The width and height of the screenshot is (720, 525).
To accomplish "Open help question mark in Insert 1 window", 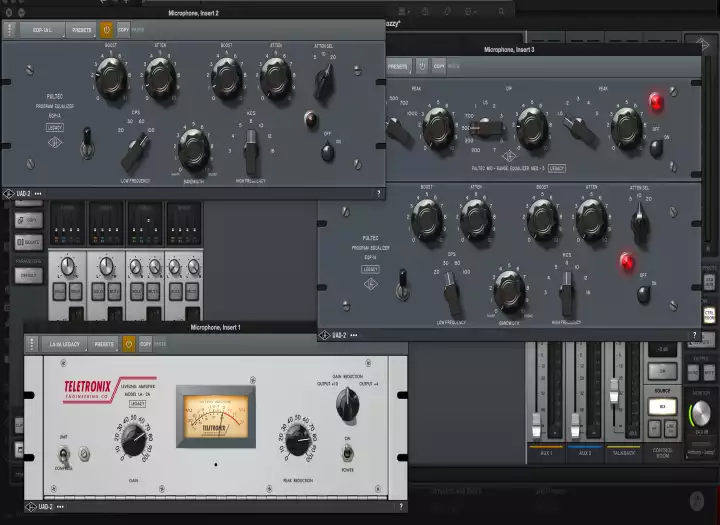I will click(401, 507).
